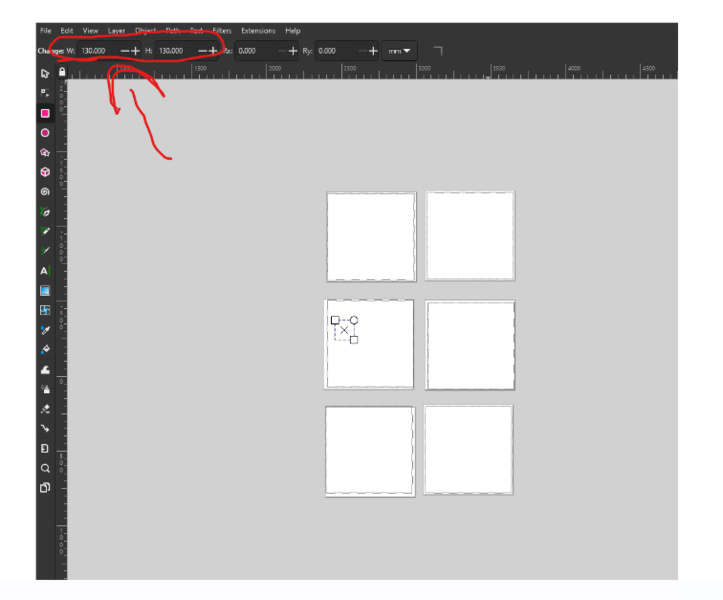
Task: Select the Star/Polygon tool
Action: 45,153
